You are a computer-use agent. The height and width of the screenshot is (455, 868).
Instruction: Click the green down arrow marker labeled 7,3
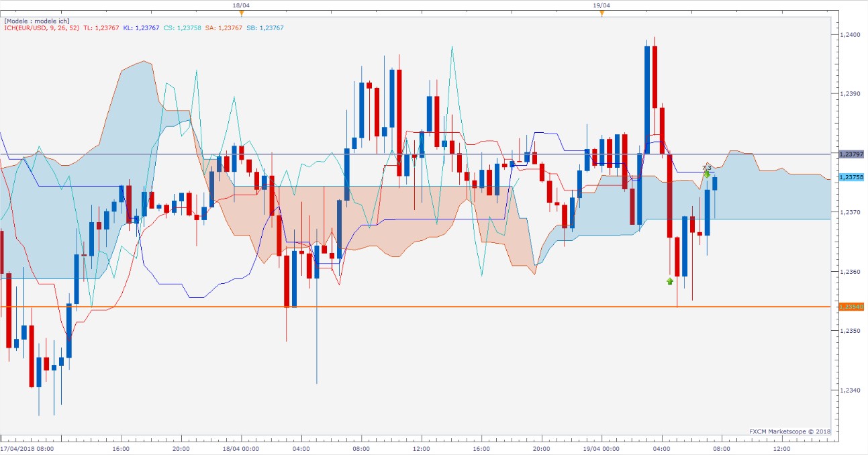point(707,174)
